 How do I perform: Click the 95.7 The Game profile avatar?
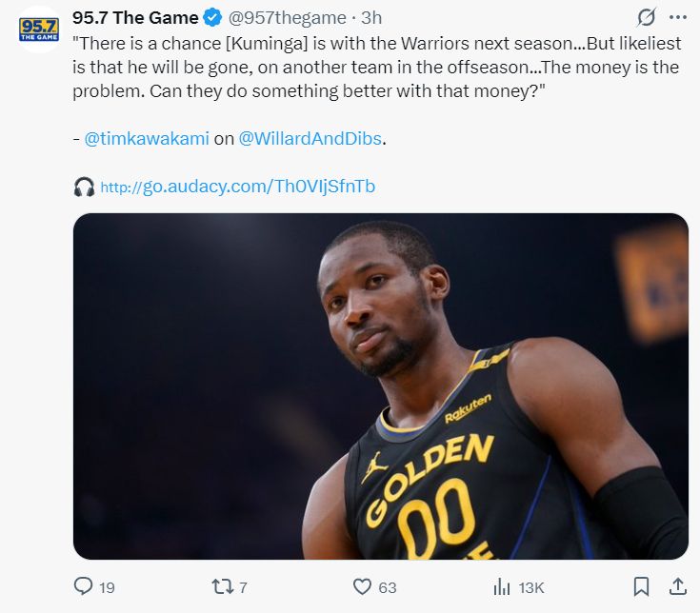click(x=39, y=30)
